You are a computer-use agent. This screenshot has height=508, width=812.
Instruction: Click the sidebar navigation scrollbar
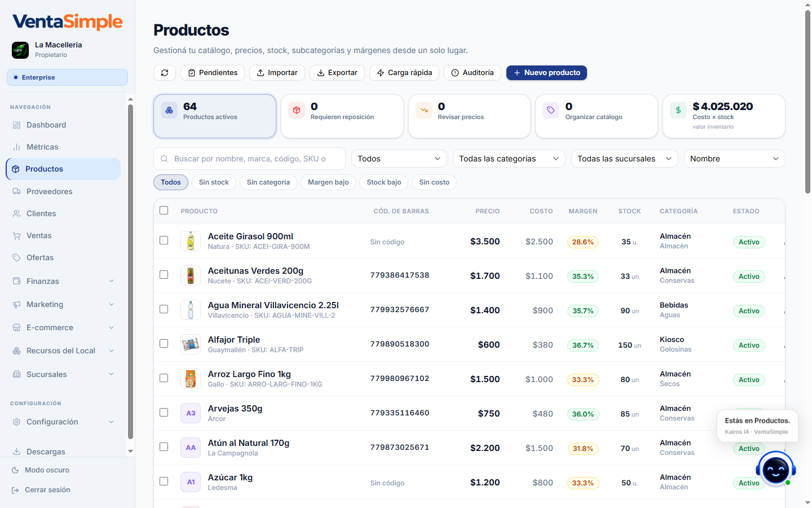(x=130, y=271)
